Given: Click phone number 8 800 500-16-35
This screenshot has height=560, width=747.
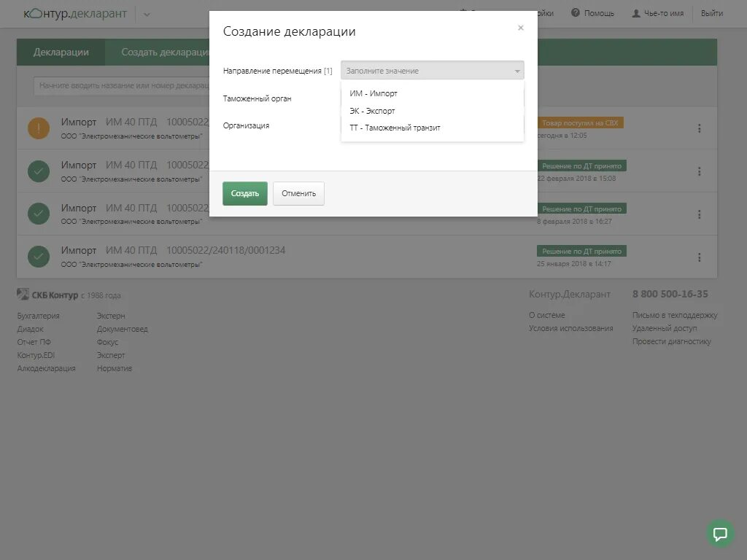Looking at the screenshot, I should (x=670, y=295).
